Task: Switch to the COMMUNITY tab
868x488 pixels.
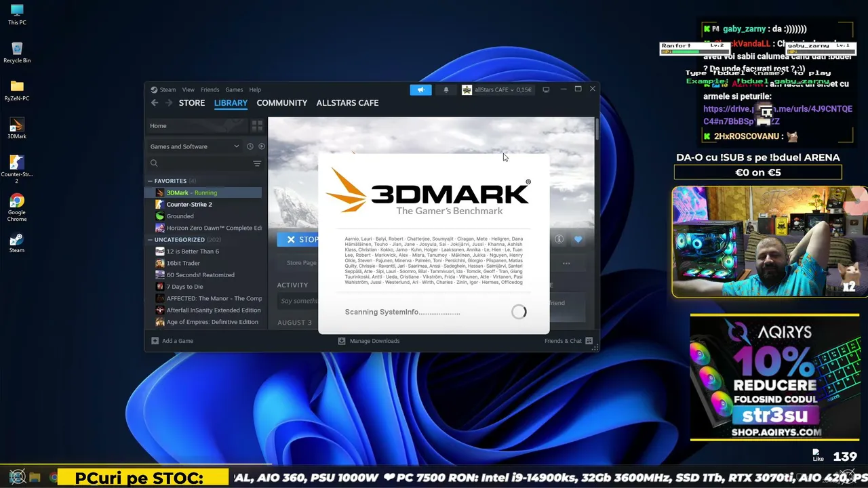Action: [x=282, y=103]
